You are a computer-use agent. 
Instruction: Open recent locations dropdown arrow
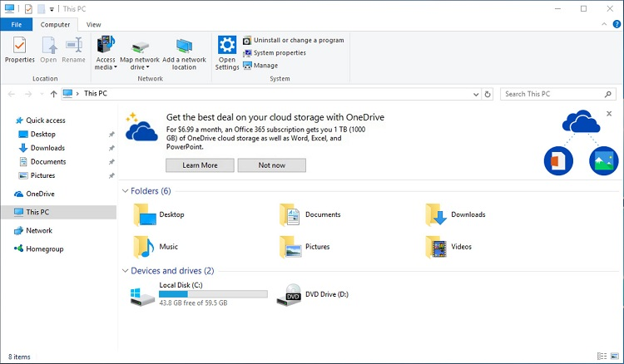[42, 94]
